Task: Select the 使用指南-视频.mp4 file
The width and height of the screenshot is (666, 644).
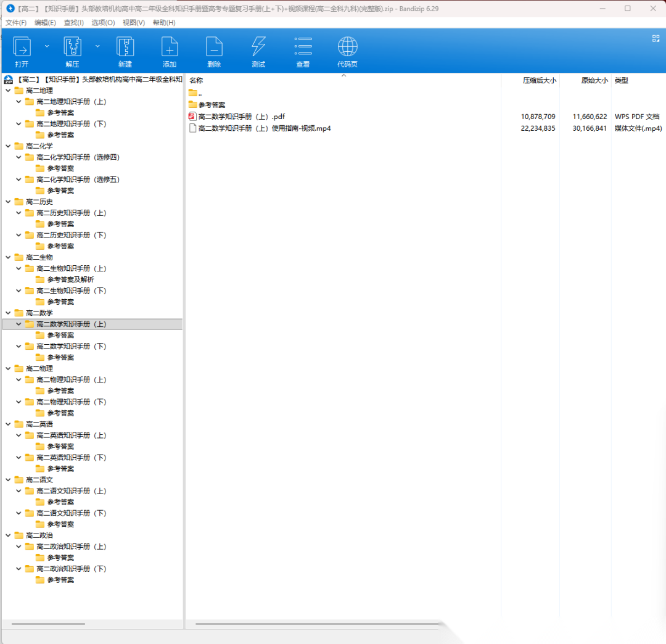Action: point(264,128)
